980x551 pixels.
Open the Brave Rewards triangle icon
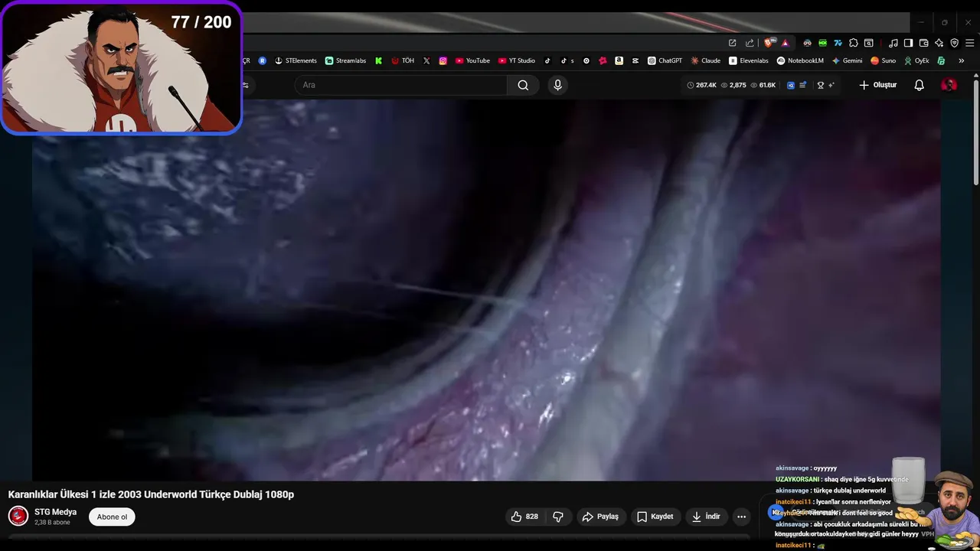click(786, 44)
